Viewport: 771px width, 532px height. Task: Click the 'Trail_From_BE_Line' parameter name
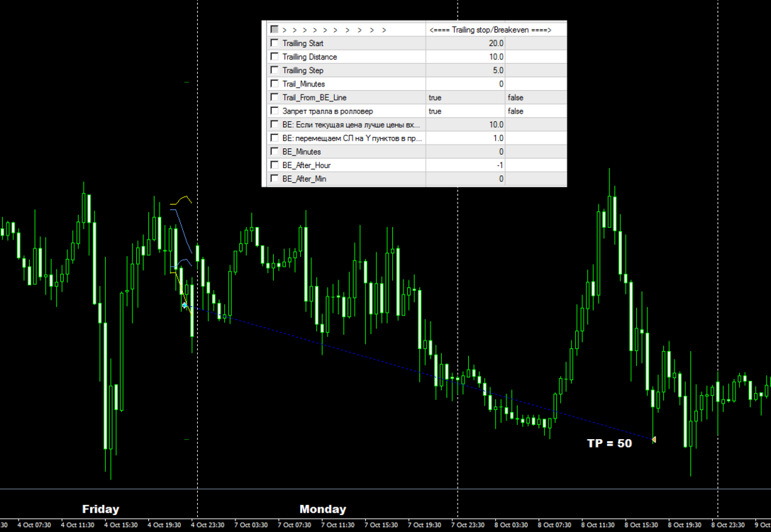[x=314, y=98]
